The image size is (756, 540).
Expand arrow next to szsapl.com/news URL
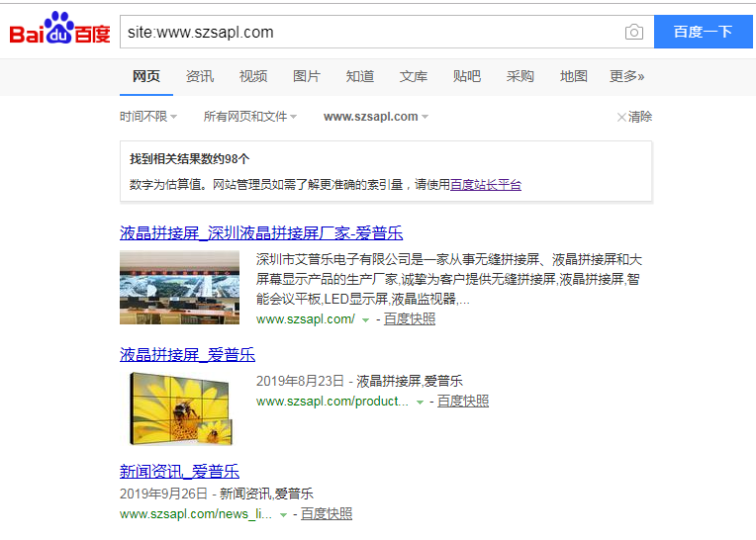click(283, 514)
